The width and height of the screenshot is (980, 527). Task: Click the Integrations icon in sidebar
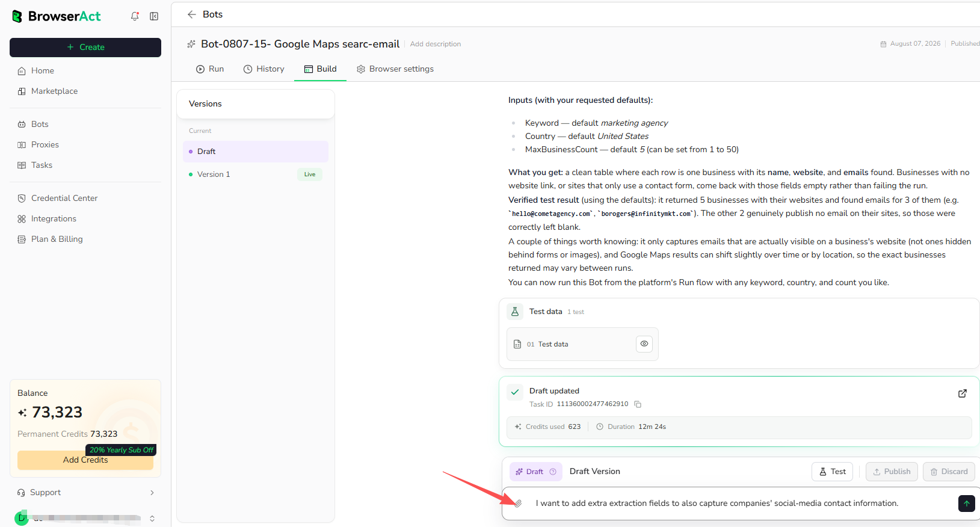click(x=22, y=219)
